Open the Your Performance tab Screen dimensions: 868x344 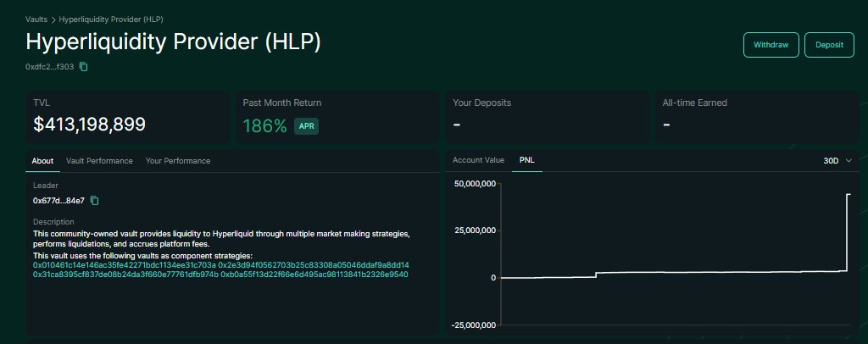178,161
